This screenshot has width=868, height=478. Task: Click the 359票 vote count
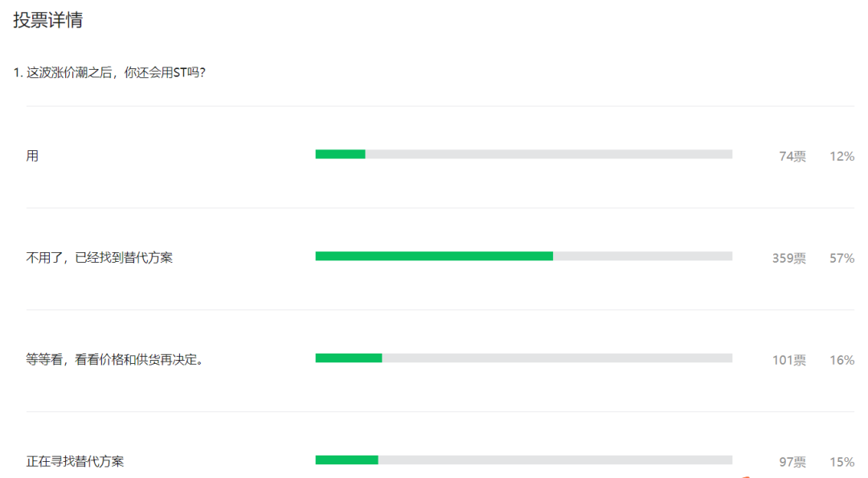(789, 259)
